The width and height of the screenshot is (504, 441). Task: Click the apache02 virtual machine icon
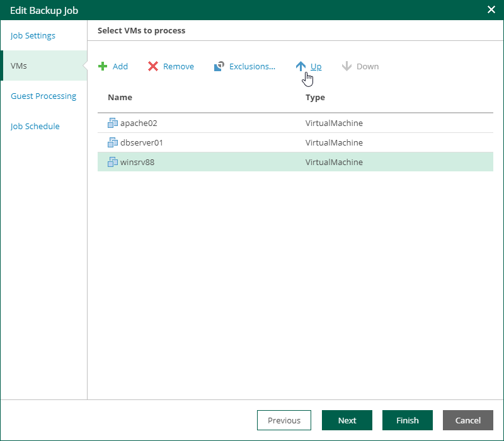click(113, 123)
